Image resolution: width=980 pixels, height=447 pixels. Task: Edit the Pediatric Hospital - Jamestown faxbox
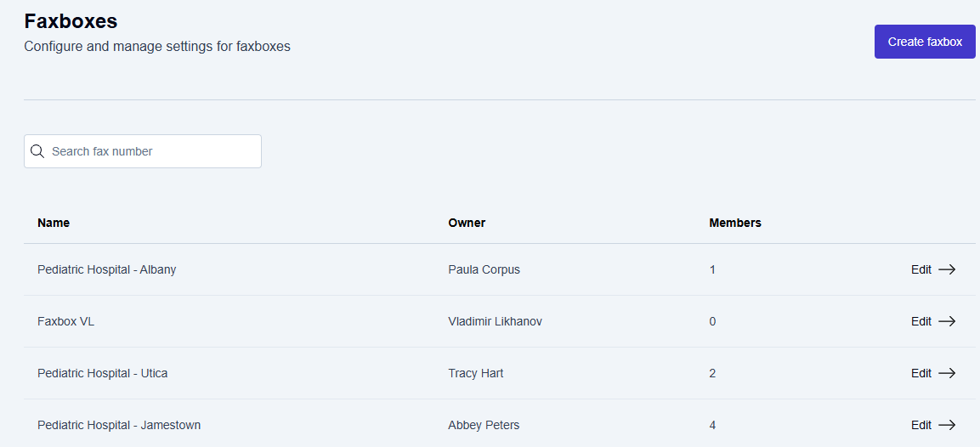(x=921, y=425)
